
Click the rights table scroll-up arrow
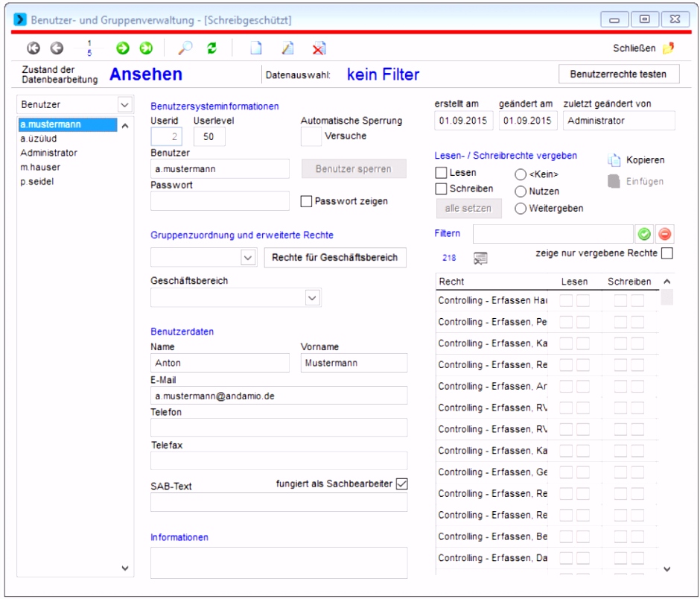[x=667, y=282]
